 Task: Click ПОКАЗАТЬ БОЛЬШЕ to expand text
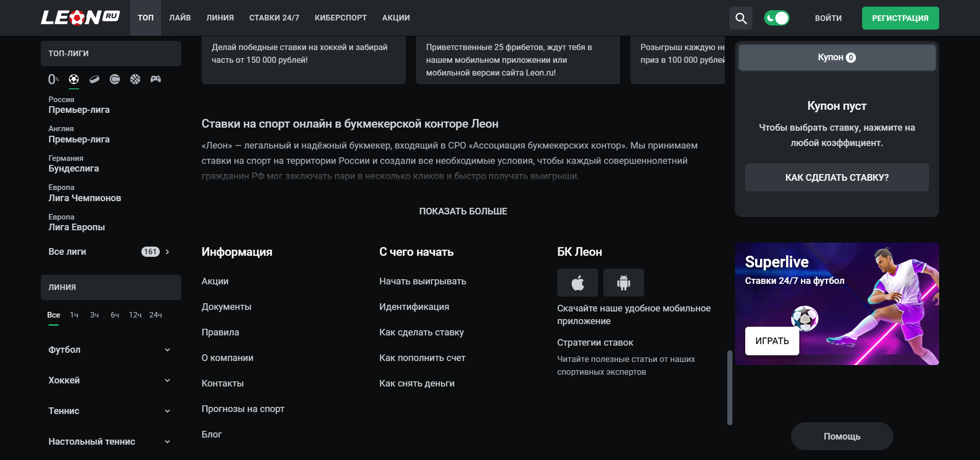463,211
